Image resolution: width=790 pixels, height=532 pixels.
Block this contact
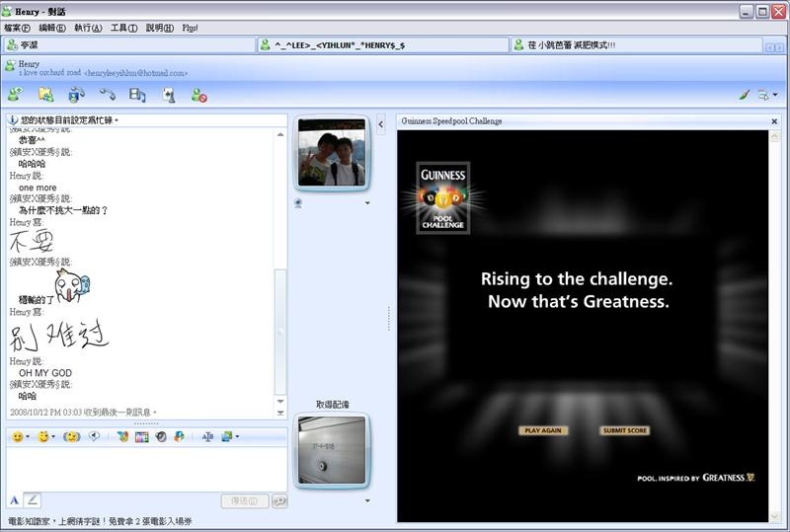tap(199, 94)
